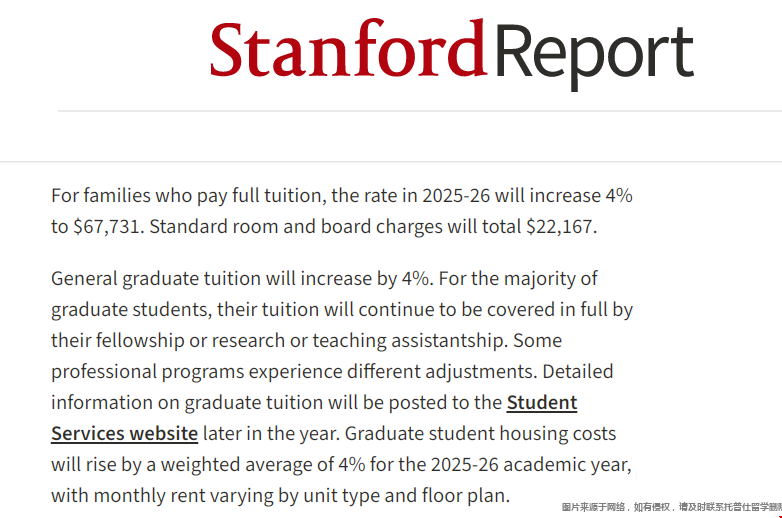Click the words "Standard room and board charges"
Viewport: 782px width, 518px height.
[x=296, y=226]
